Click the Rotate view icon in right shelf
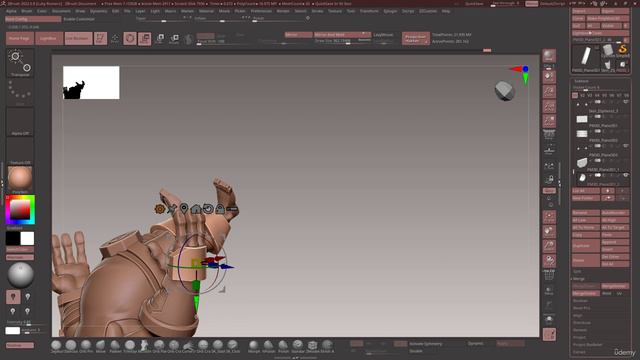 (x=549, y=261)
